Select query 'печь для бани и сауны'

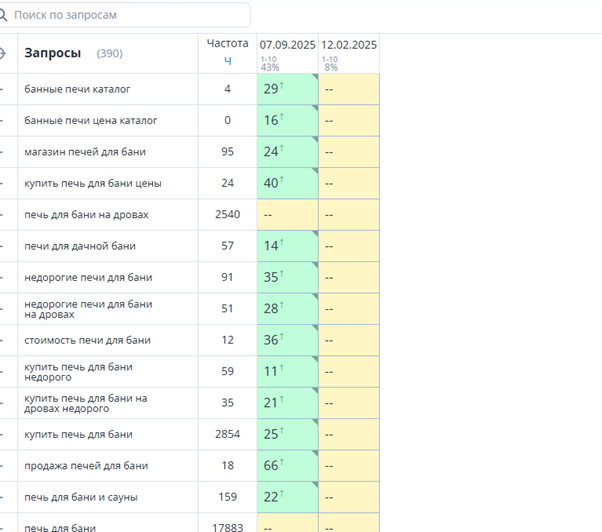pyautogui.click(x=81, y=497)
